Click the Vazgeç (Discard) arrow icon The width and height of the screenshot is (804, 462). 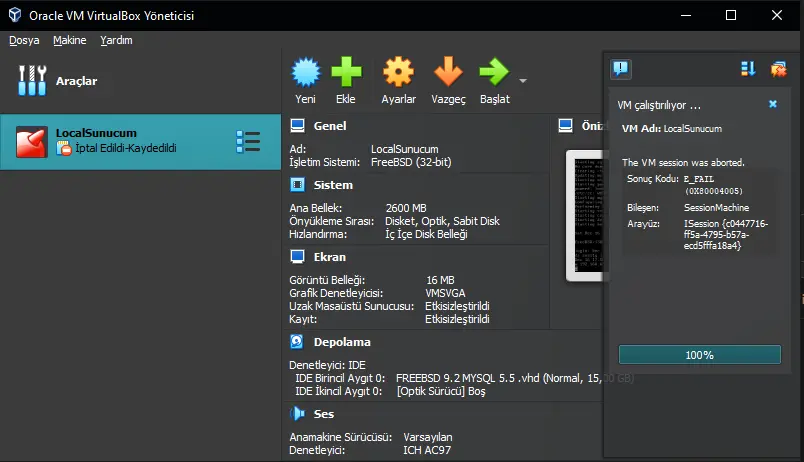pyautogui.click(x=448, y=71)
